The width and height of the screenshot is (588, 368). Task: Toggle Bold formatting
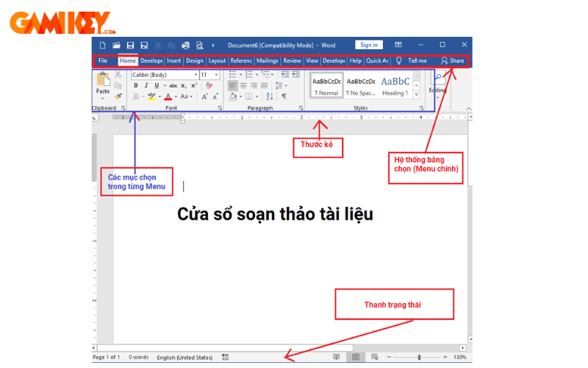(136, 85)
